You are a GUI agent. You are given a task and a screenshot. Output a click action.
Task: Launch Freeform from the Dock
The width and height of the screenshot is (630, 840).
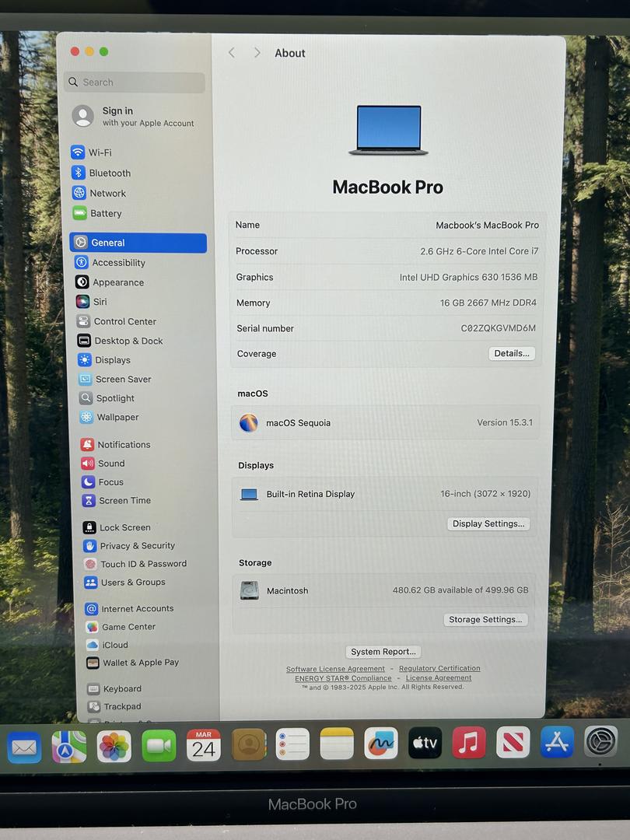click(x=381, y=743)
